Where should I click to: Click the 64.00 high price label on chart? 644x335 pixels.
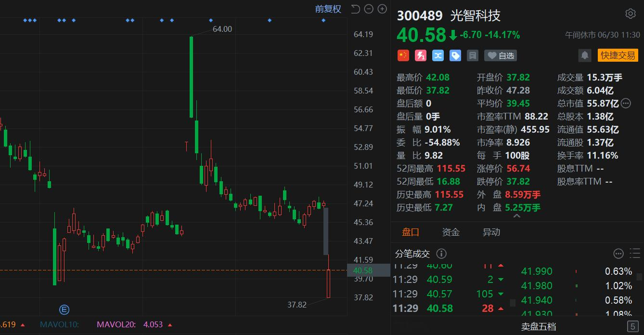(222, 29)
